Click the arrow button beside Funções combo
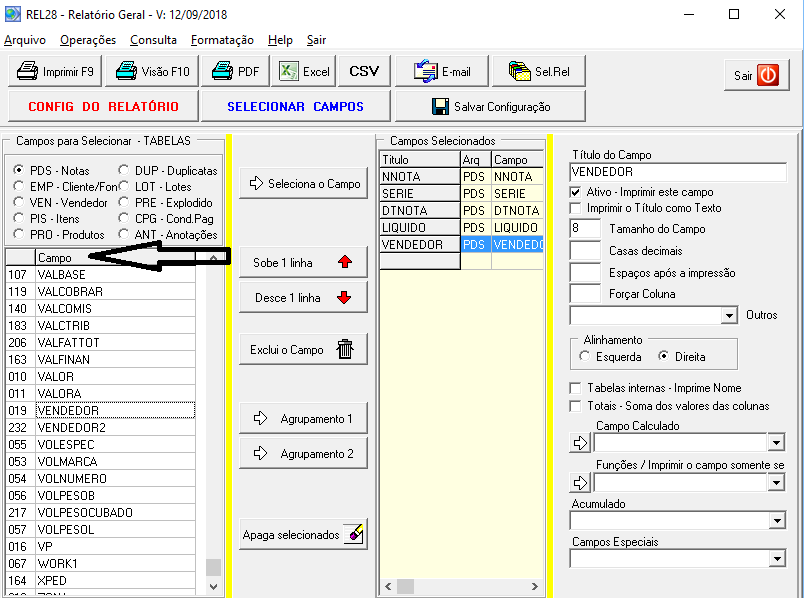Viewport: 804px width, 598px height. pyautogui.click(x=580, y=483)
